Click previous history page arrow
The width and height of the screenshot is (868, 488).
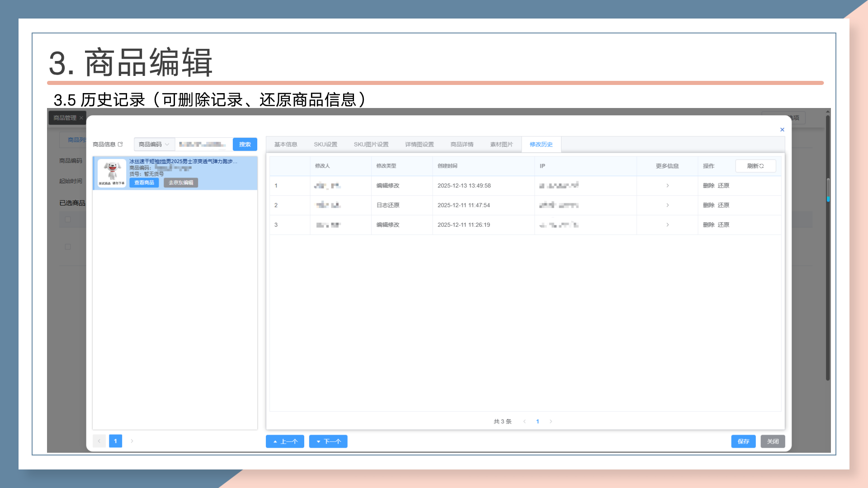[x=524, y=422]
